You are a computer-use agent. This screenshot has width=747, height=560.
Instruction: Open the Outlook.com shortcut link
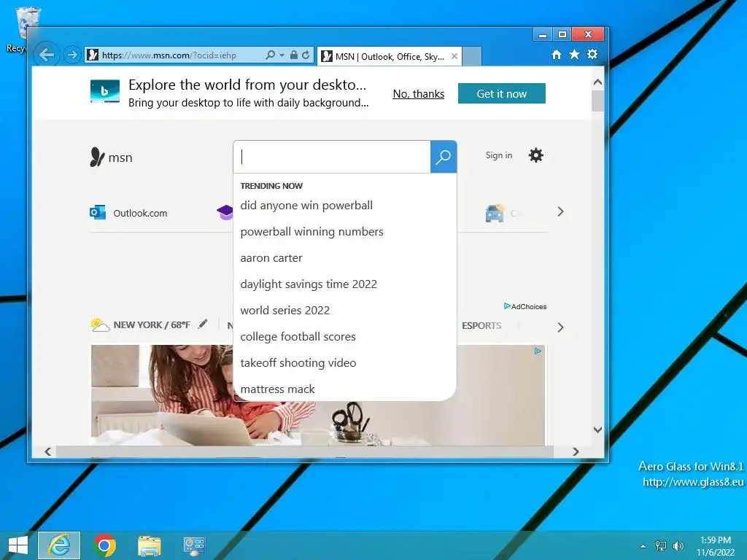[x=140, y=214]
